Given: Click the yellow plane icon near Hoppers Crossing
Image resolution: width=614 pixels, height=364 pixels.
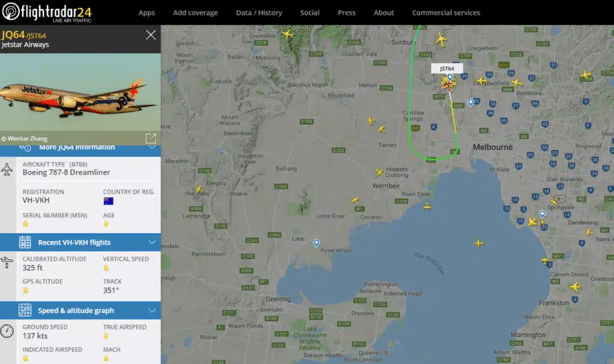Looking at the screenshot, I should click(379, 173).
